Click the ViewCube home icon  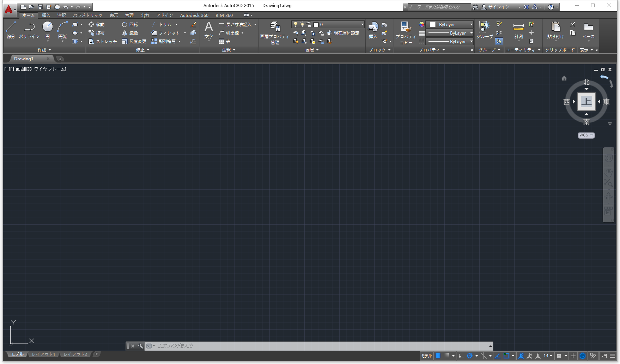[x=564, y=78]
